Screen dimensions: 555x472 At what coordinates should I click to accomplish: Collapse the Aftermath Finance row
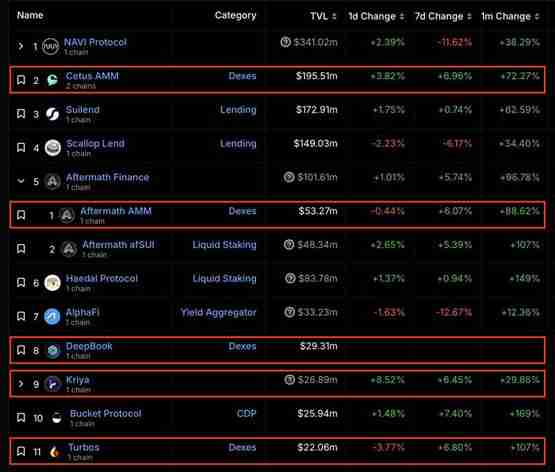tap(21, 181)
